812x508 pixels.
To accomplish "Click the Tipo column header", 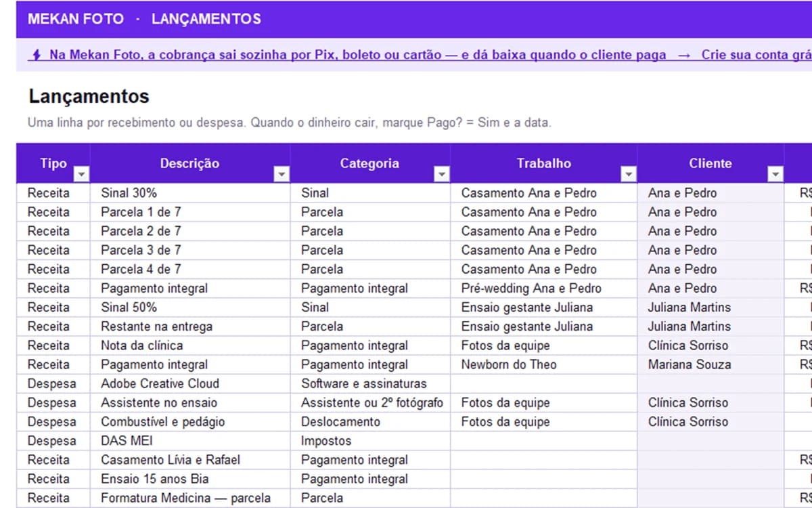I will coord(53,163).
